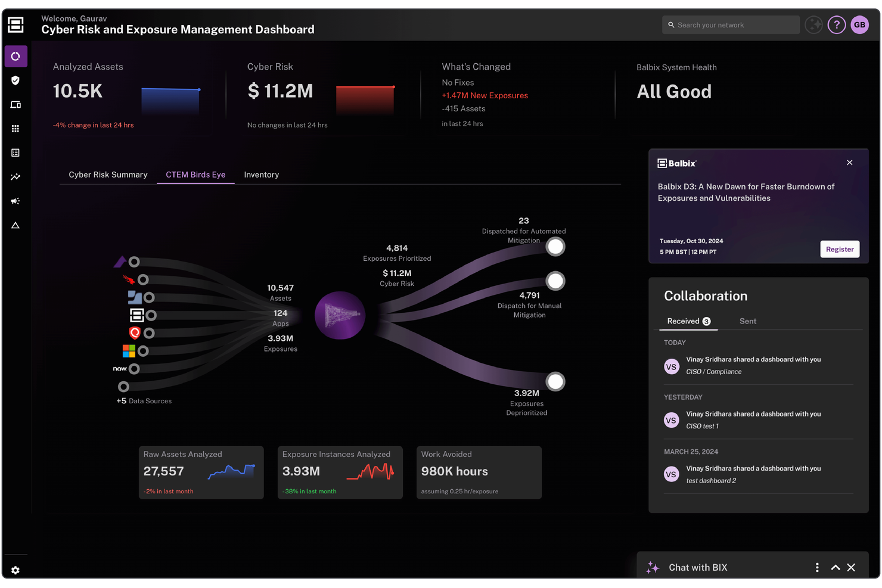Screen dimensions: 882x588
Task: Click the BIX sparkles icon in chat bar
Action: (653, 567)
